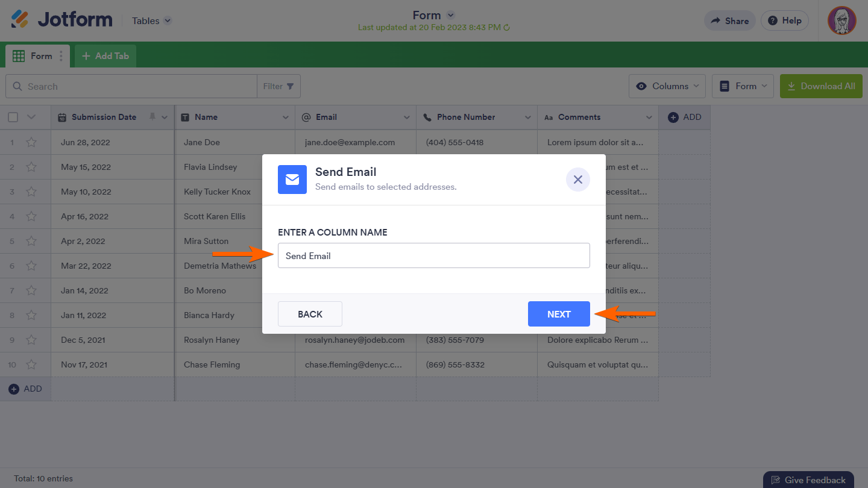868x488 pixels.
Task: Open the Columns dropdown
Action: point(667,86)
